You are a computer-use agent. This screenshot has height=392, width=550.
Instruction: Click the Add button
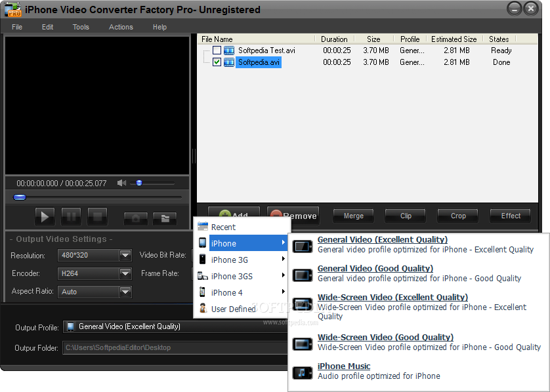(x=234, y=212)
